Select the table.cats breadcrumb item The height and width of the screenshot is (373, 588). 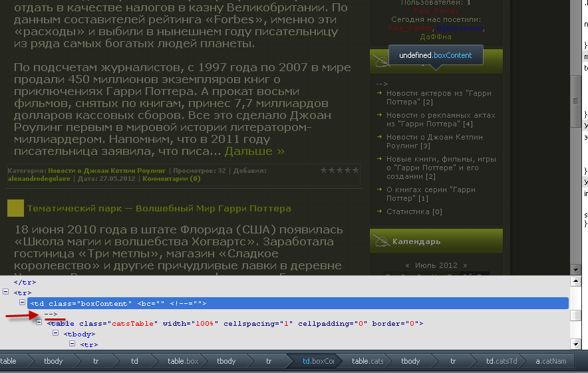coord(367,361)
